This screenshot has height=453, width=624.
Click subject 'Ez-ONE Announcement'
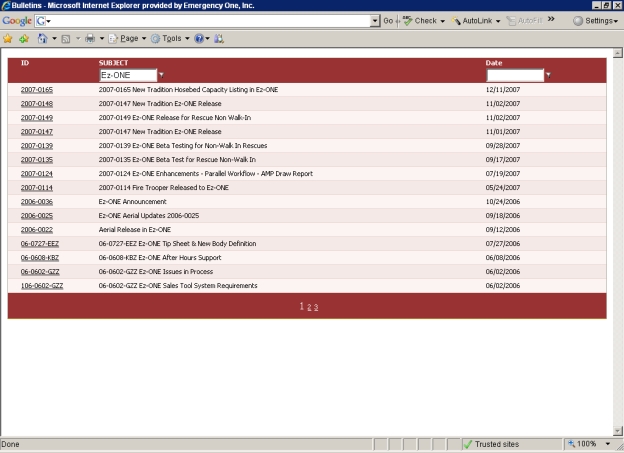(133, 202)
